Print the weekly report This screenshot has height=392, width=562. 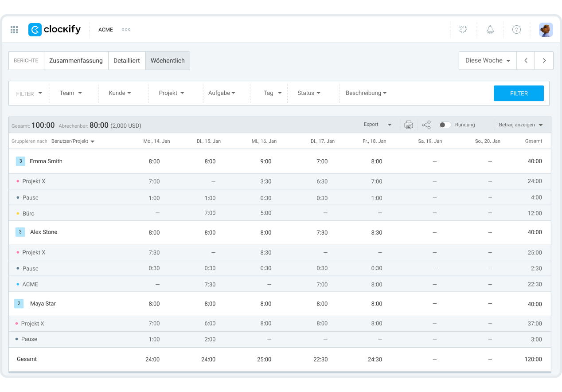409,125
